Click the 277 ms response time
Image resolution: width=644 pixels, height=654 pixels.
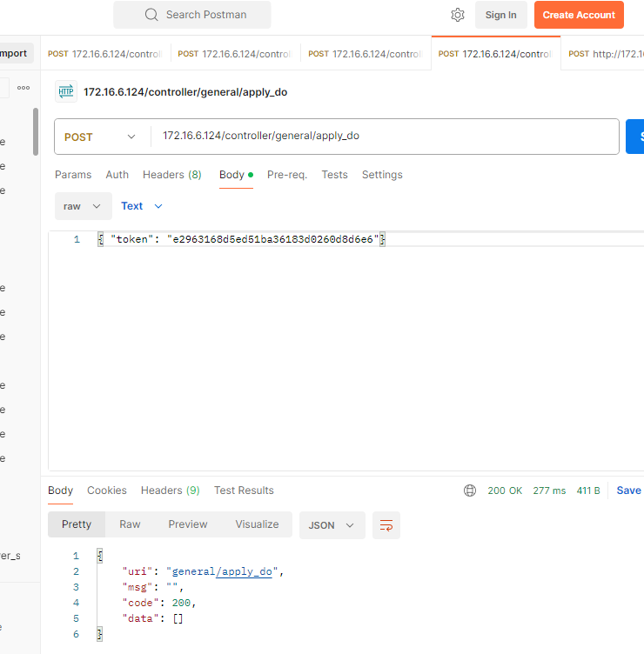tap(549, 490)
